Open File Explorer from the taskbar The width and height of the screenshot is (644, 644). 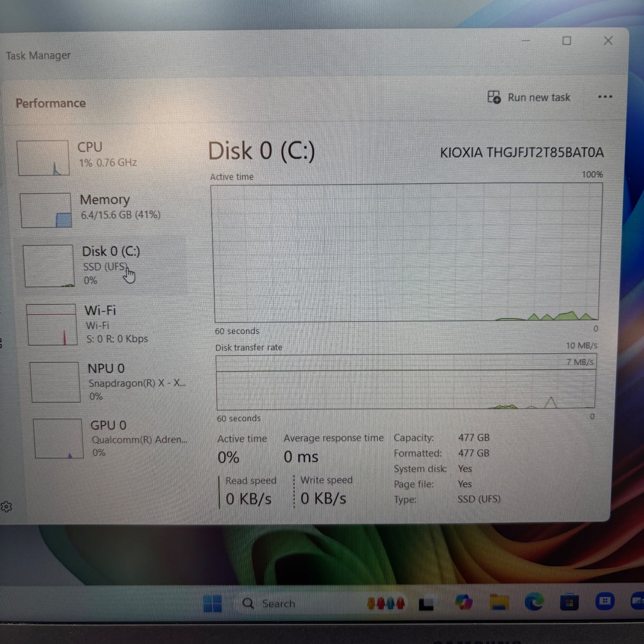499,603
